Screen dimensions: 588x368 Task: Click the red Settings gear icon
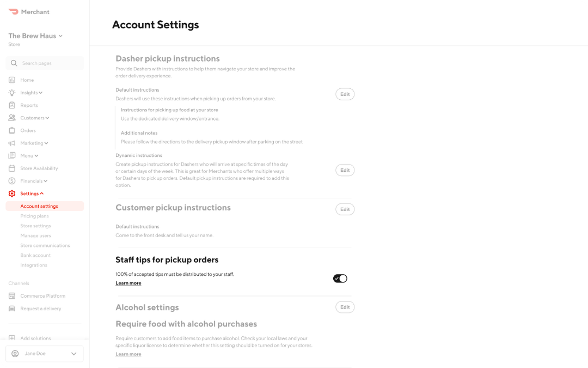tap(12, 193)
